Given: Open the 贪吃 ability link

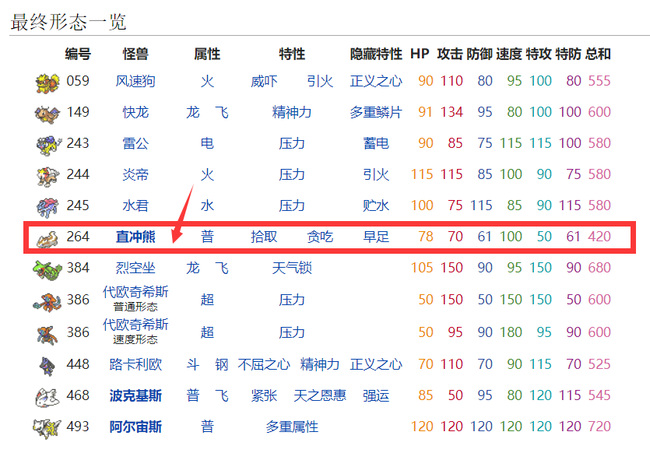Looking at the screenshot, I should tap(320, 236).
